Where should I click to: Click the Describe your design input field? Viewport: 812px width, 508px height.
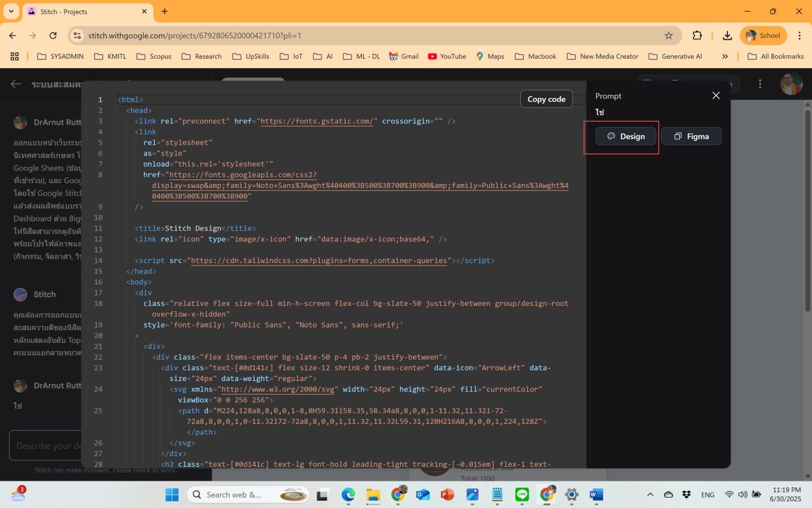(48, 446)
